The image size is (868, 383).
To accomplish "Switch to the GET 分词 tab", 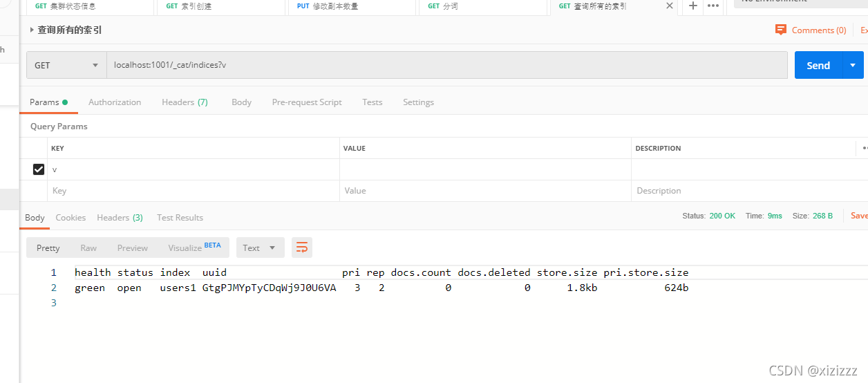I will point(482,6).
